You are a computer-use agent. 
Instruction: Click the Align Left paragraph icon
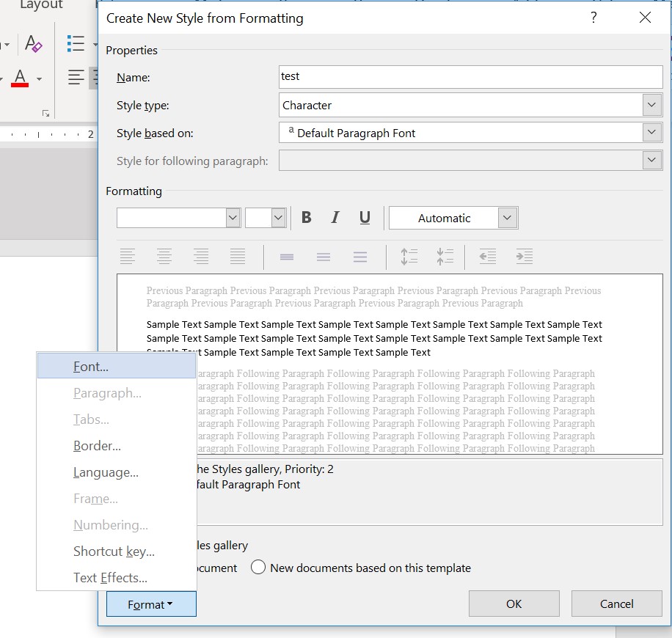[128, 257]
